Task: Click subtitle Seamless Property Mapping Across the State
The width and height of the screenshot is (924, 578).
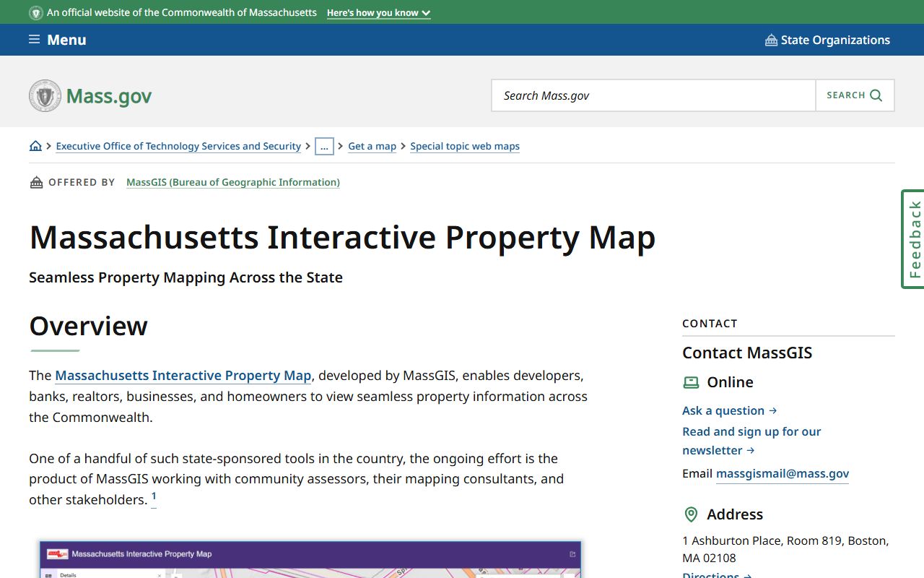Action: (186, 277)
